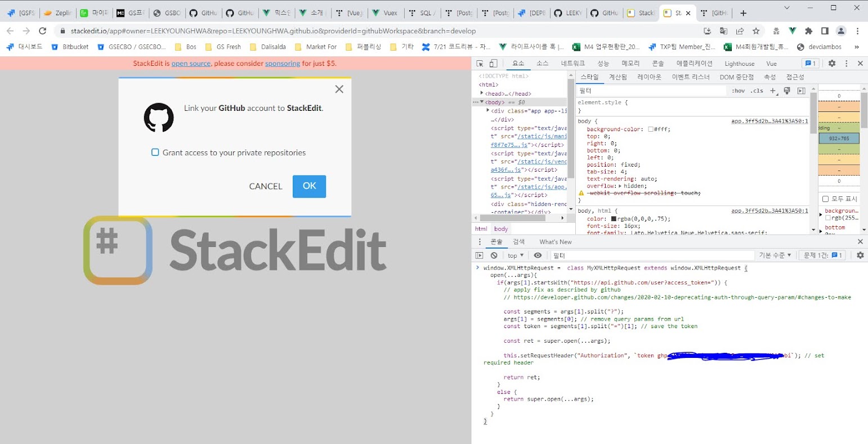Expand the head element in DOM tree
Image resolution: width=868 pixels, height=444 pixels.
[x=482, y=93]
